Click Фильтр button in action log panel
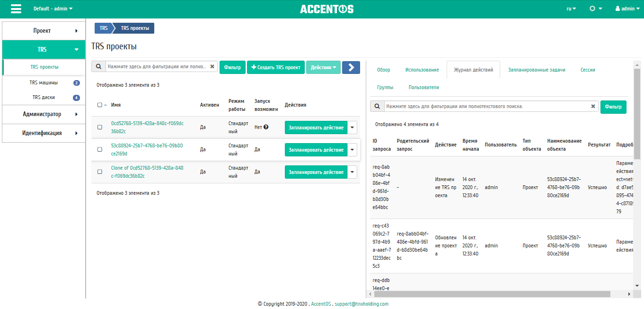This screenshot has height=309, width=644. point(613,107)
